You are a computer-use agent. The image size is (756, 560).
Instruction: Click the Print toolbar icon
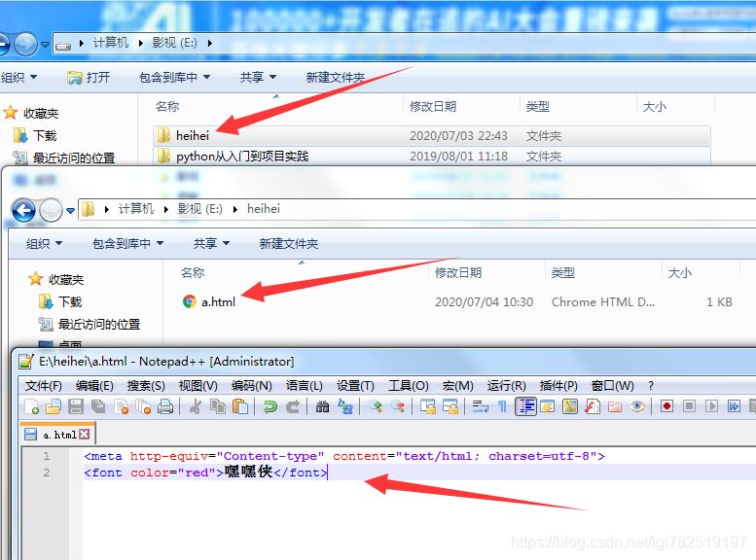click(x=165, y=406)
